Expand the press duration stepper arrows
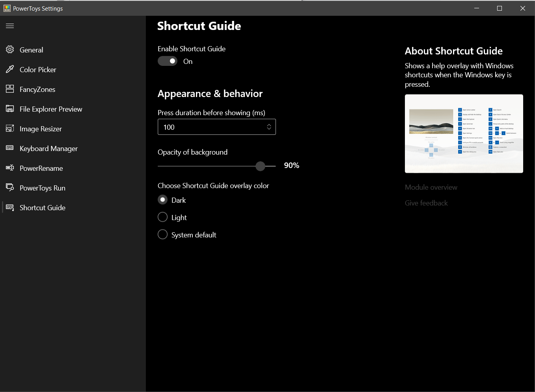 click(269, 127)
